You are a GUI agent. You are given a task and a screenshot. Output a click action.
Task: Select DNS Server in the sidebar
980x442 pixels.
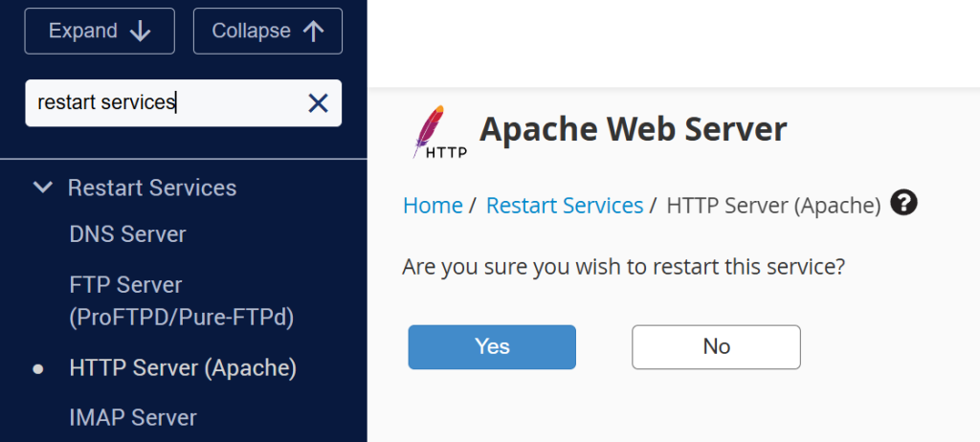coord(128,234)
